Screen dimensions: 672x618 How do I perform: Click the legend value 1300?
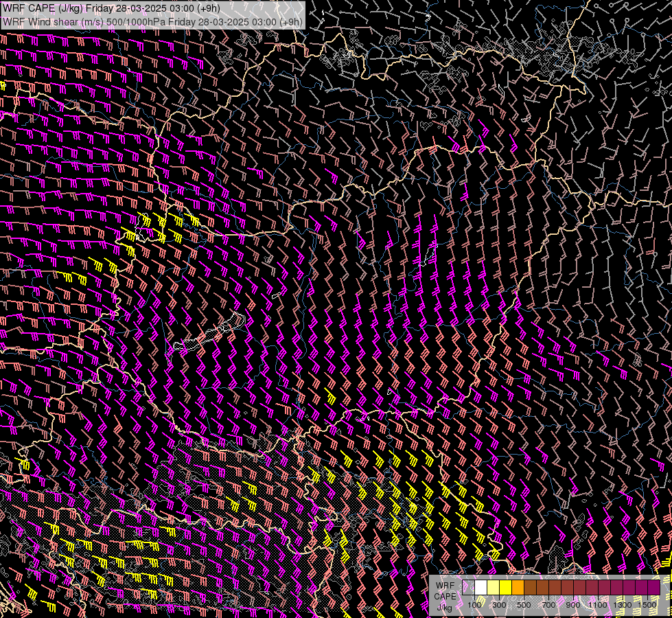click(x=623, y=605)
